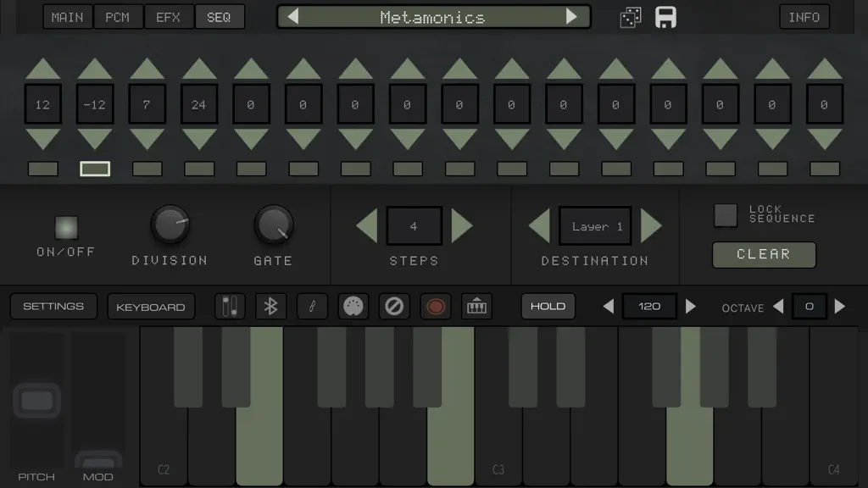Raise the first step value of 12

pos(42,69)
